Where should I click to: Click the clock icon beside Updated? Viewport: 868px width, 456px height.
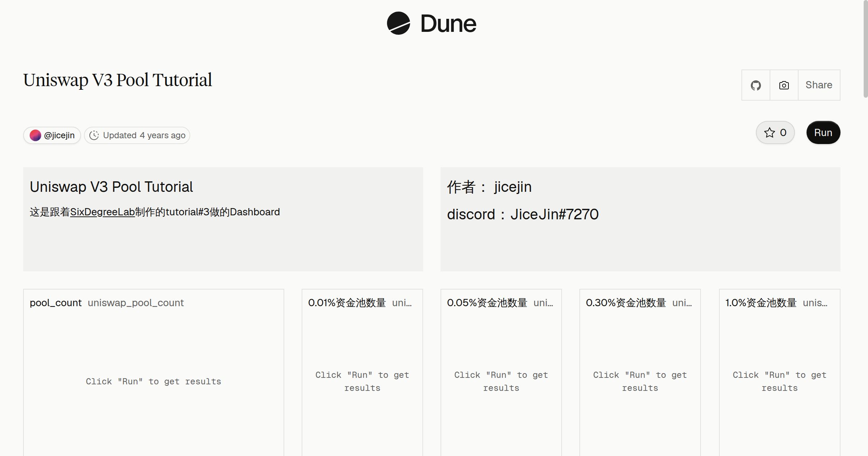(x=94, y=135)
